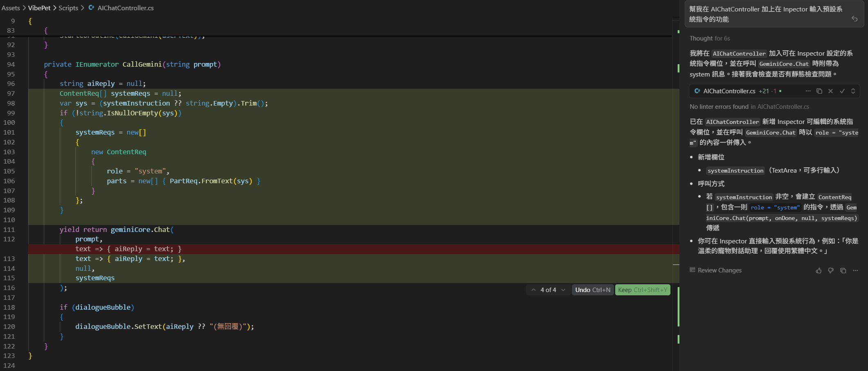Click the CallGemini method name on line 94
Screen dimensions: 868x371
click(142, 64)
